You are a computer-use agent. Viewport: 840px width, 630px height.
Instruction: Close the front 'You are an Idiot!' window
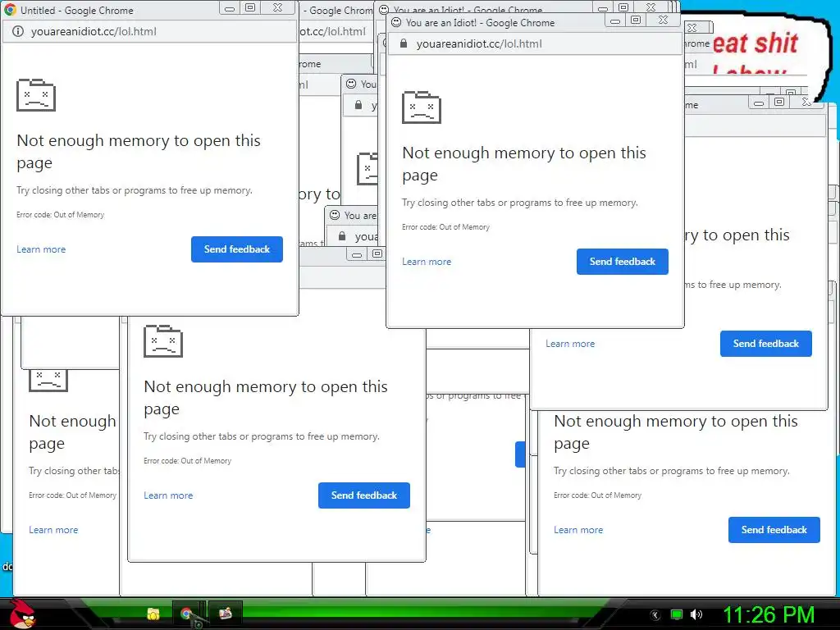663,20
